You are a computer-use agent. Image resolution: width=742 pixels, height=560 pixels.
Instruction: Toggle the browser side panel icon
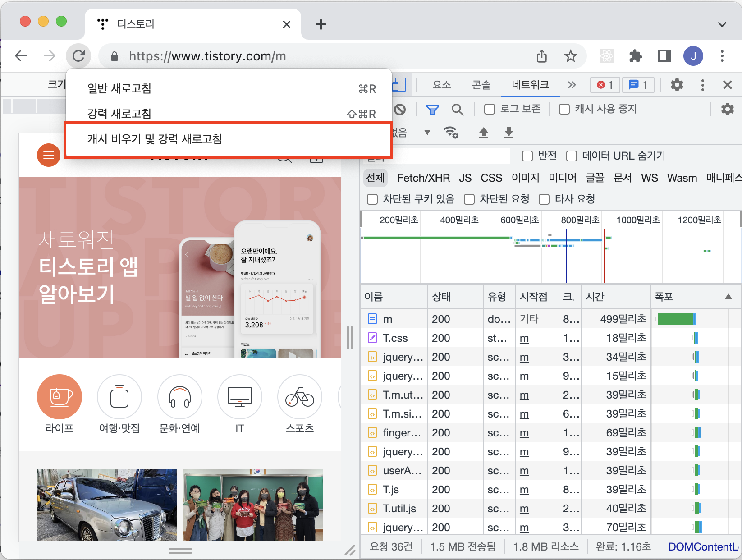664,56
